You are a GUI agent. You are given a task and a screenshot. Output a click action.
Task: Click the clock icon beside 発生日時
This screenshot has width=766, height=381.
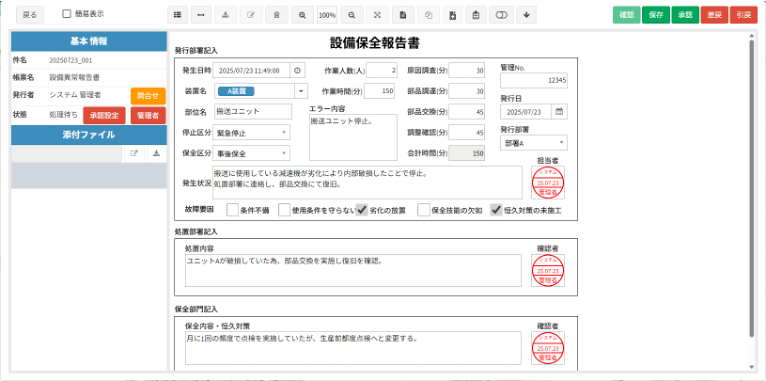click(x=298, y=70)
